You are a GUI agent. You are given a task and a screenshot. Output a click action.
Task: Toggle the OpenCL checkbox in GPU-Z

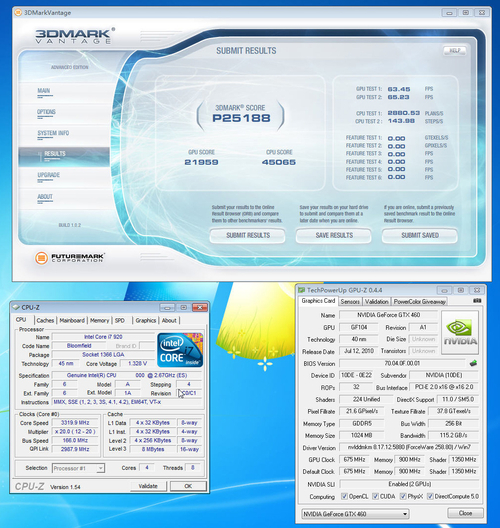[344, 496]
